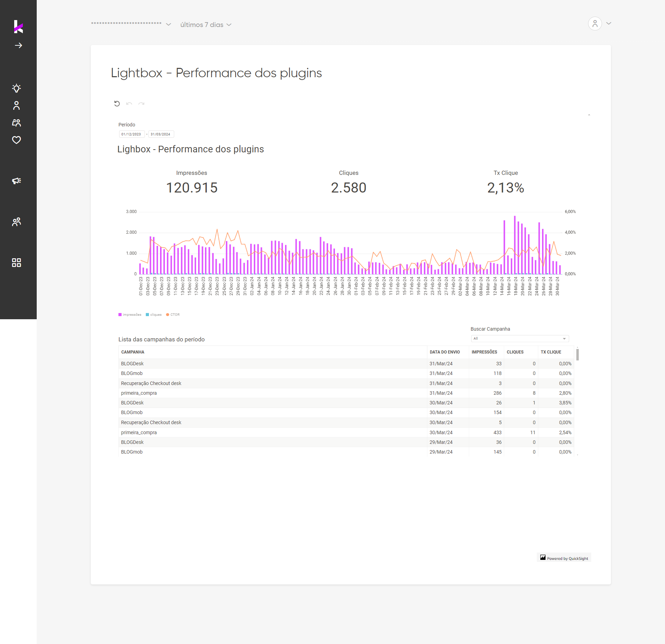Toggle impressões series in chart legend

point(130,315)
